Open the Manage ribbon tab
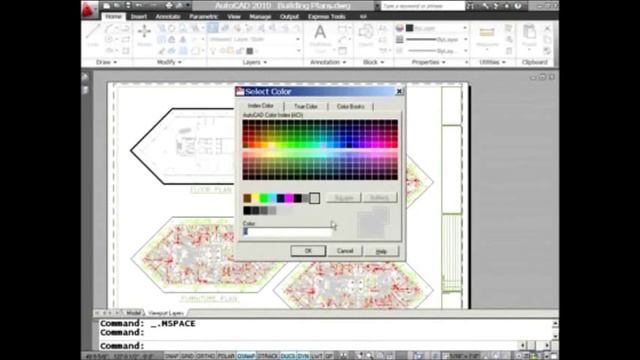 tap(260, 17)
